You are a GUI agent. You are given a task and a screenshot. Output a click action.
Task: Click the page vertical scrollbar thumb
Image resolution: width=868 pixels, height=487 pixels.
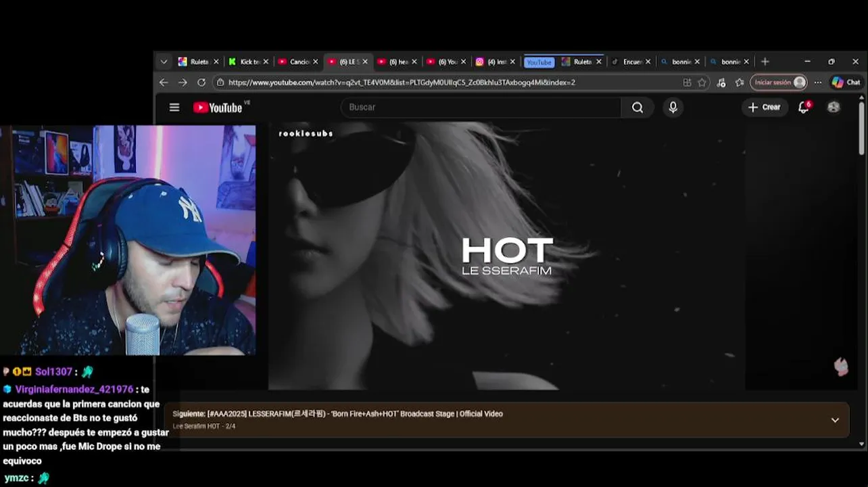861,129
